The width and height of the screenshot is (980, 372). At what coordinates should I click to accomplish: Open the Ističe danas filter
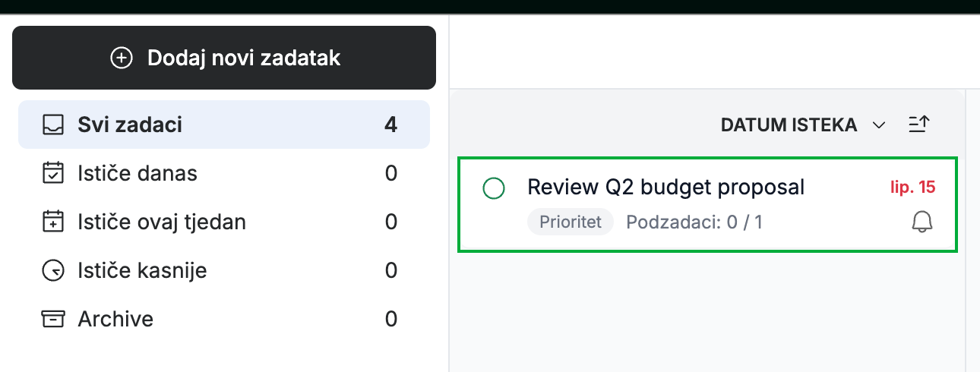coord(224,173)
